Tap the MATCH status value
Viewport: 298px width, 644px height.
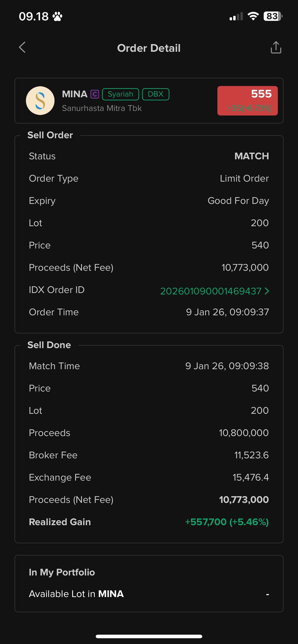click(x=251, y=156)
